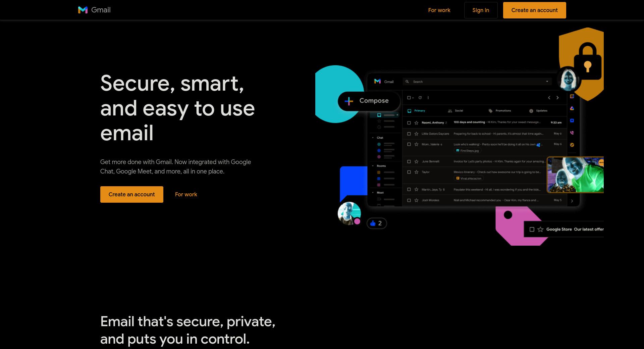644x349 pixels.
Task: Open the FirstSteps.jpg attachment chip
Action: (467, 151)
